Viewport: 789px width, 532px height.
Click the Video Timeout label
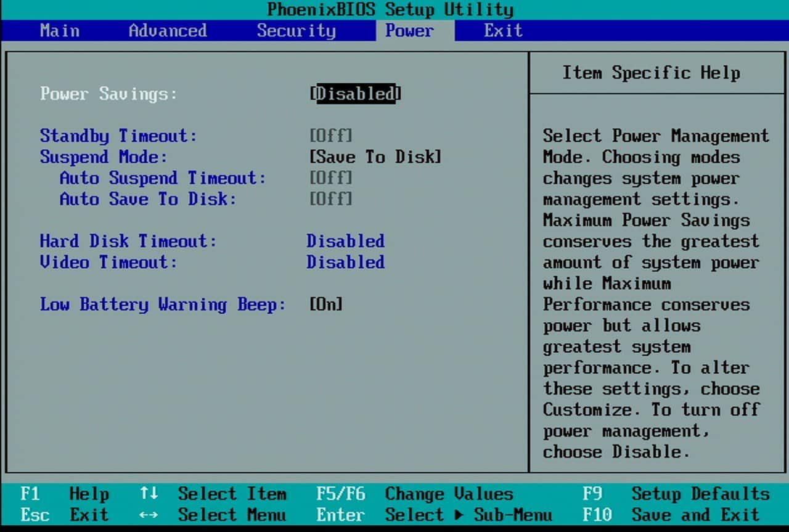[108, 262]
